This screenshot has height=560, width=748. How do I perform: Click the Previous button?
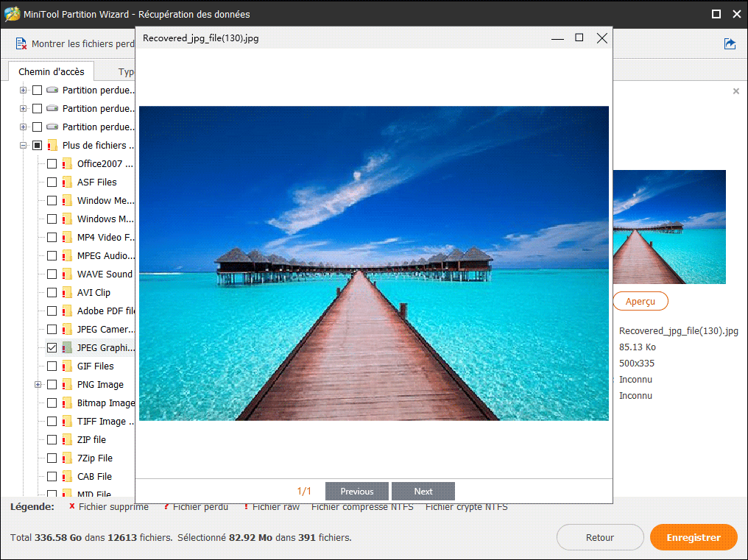[357, 492]
